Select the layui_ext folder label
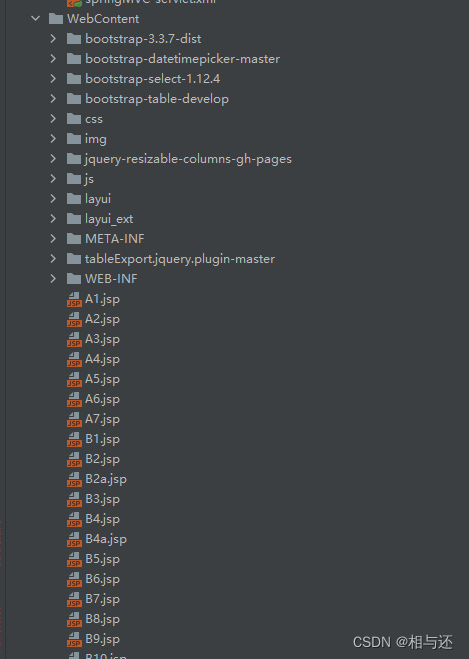Viewport: 469px width, 659px height. tap(109, 219)
